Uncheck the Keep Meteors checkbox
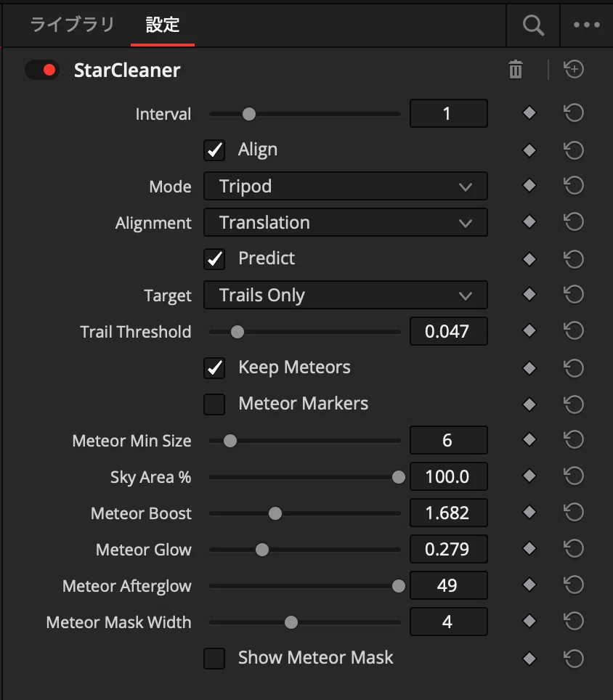 214,368
